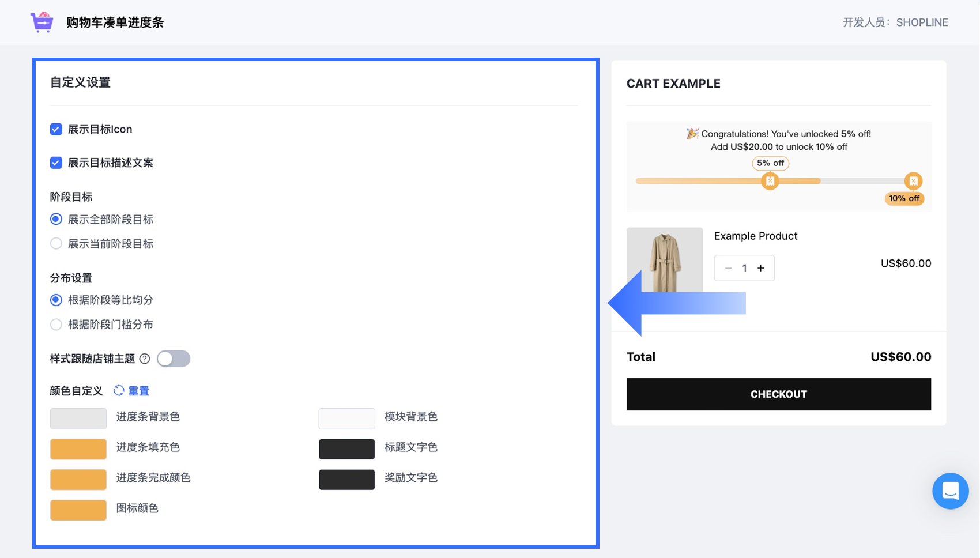Image resolution: width=980 pixels, height=558 pixels.
Task: Click the Example Product name
Action: pyautogui.click(x=756, y=236)
